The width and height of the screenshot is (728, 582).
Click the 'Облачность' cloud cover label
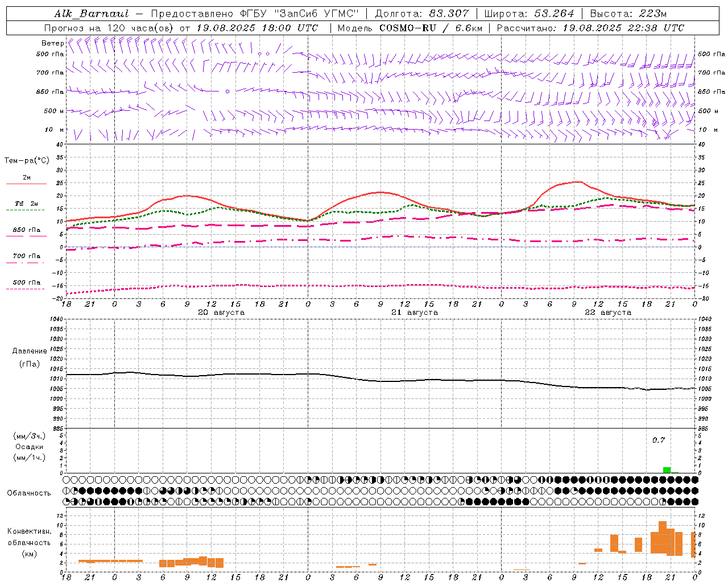29,493
